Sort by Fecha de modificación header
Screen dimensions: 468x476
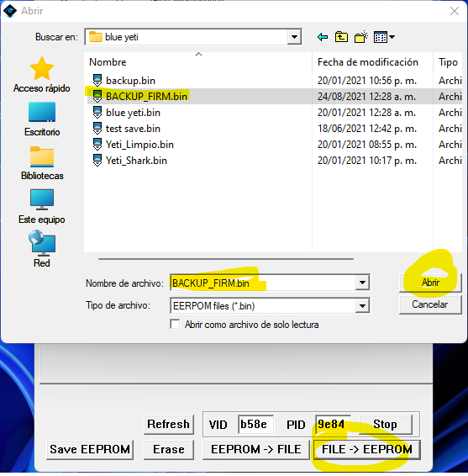[368, 62]
